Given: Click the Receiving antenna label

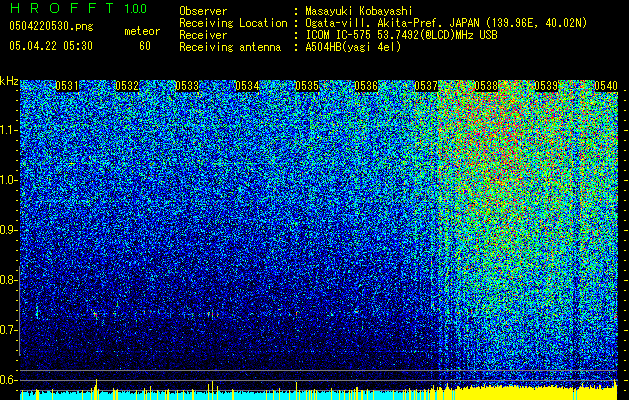Looking at the screenshot, I should pyautogui.click(x=230, y=47).
